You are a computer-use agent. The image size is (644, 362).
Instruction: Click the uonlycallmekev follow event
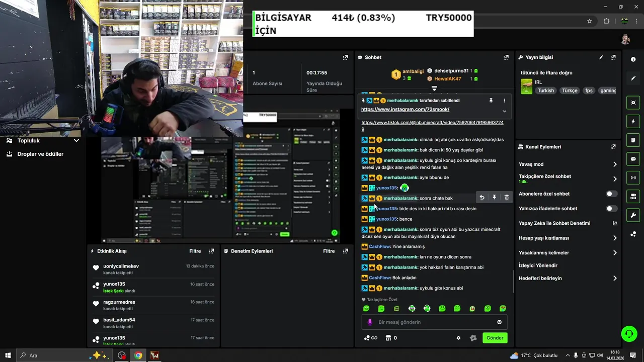pos(153,269)
